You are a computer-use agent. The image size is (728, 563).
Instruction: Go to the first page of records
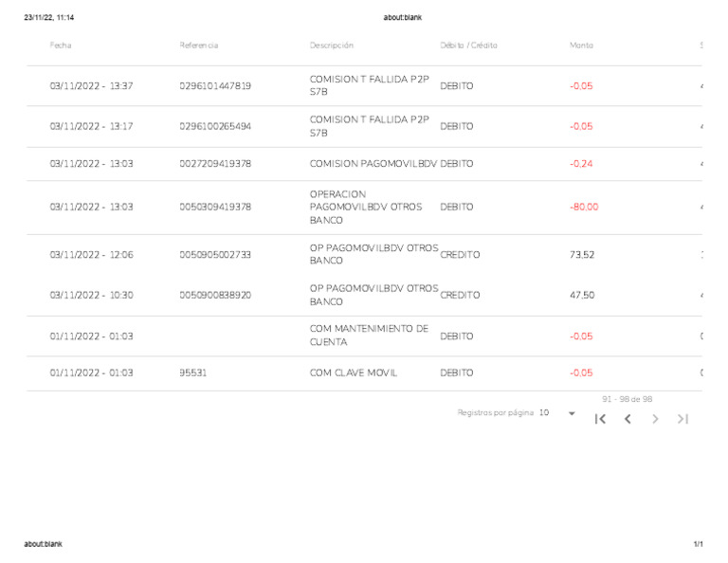pos(600,419)
